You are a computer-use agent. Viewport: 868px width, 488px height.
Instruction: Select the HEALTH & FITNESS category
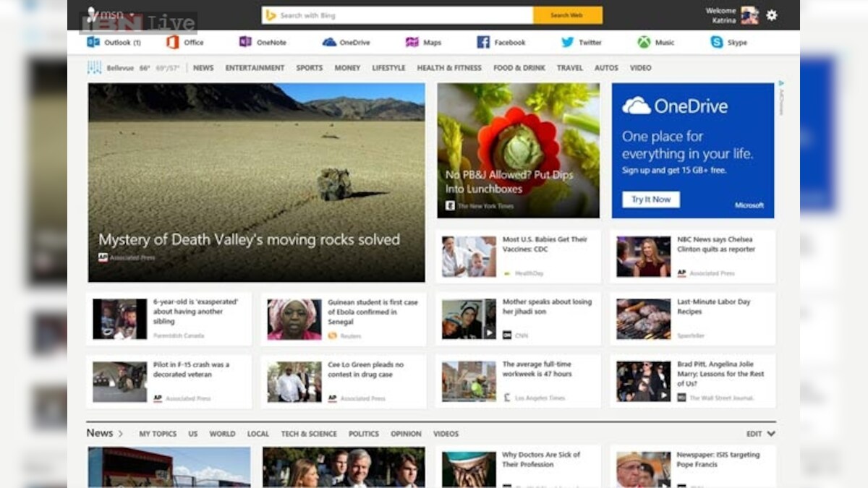point(448,67)
